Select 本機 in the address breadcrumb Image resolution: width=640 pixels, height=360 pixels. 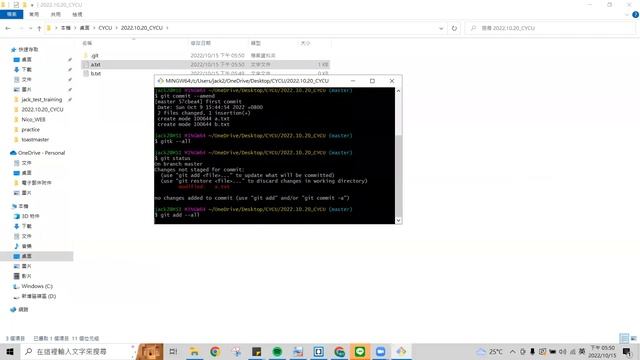pos(66,28)
